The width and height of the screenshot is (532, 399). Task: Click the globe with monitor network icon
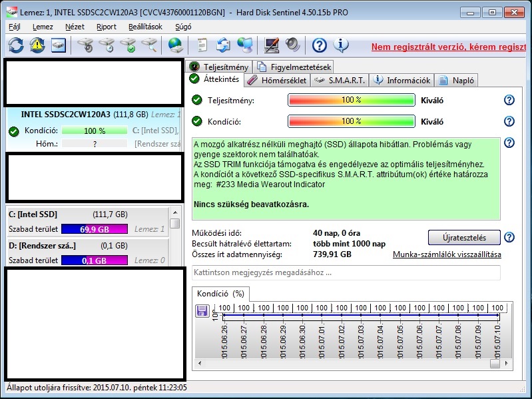(x=245, y=45)
